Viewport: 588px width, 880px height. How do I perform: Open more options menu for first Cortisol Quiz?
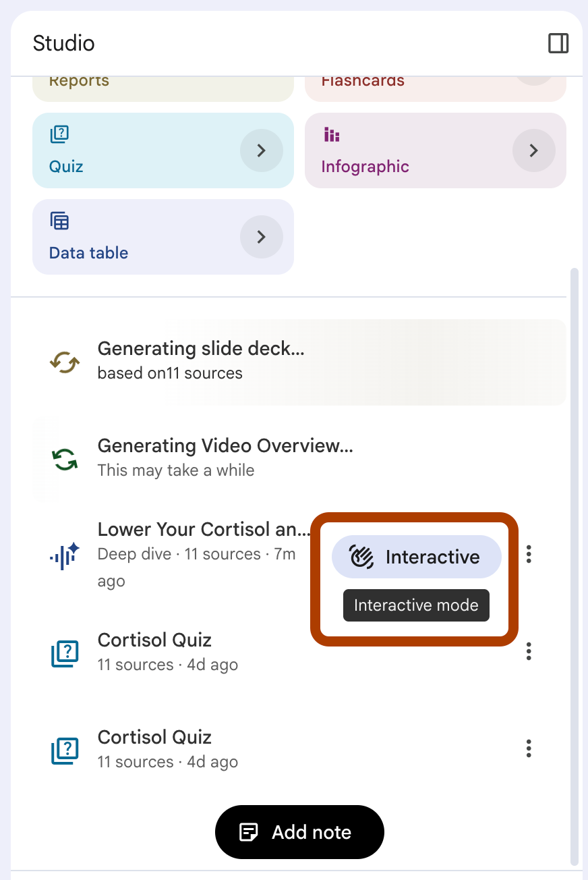(x=529, y=651)
